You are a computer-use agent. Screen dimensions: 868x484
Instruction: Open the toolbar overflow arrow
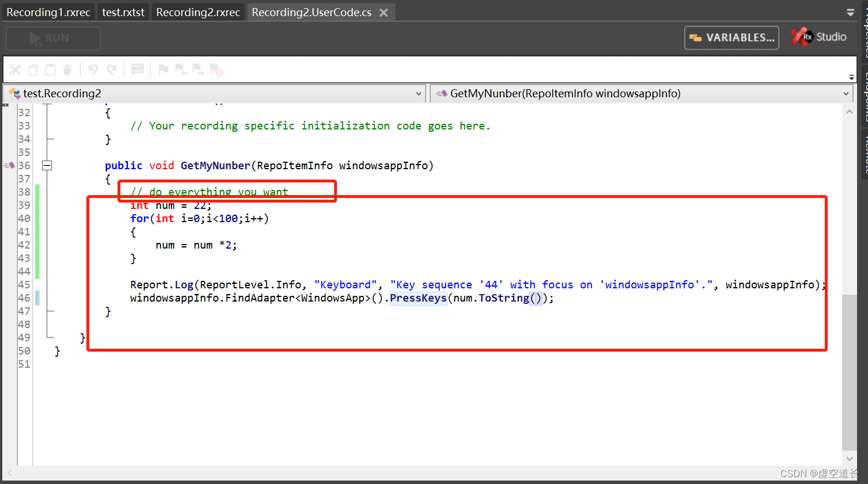click(851, 77)
